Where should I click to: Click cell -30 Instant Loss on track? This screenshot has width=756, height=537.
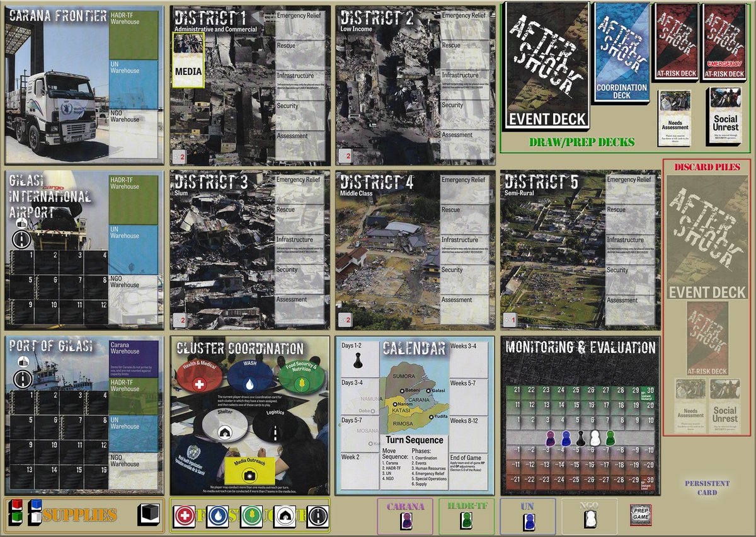click(x=649, y=482)
